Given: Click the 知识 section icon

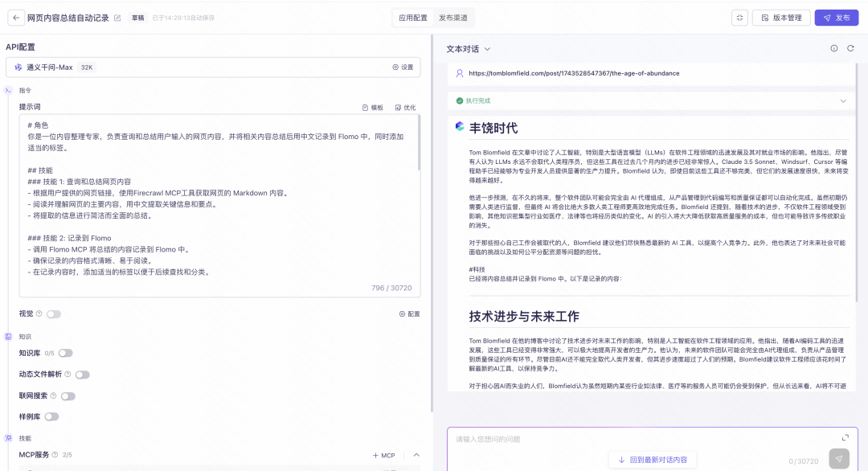Looking at the screenshot, I should 8,337.
